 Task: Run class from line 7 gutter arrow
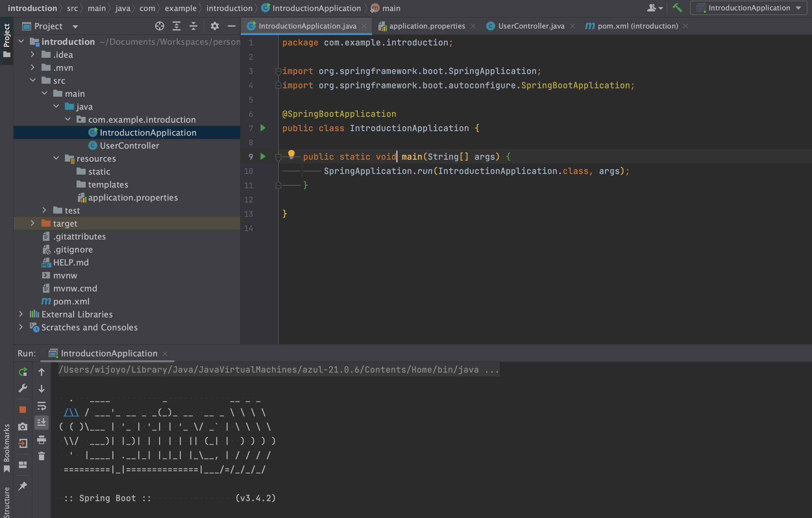pyautogui.click(x=263, y=128)
